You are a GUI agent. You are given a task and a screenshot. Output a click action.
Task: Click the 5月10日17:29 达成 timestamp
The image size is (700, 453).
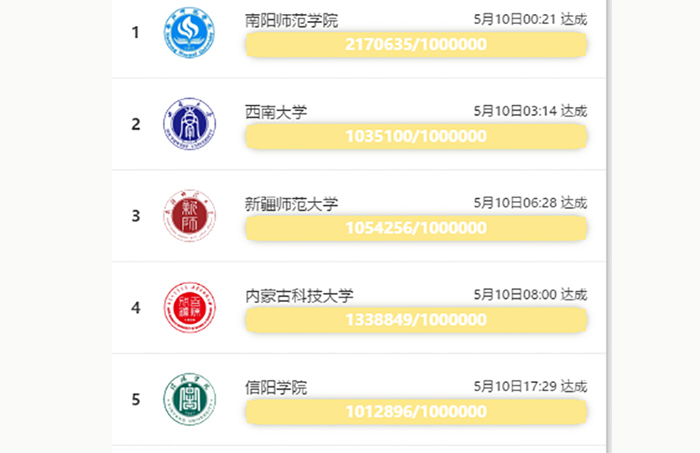(x=530, y=387)
